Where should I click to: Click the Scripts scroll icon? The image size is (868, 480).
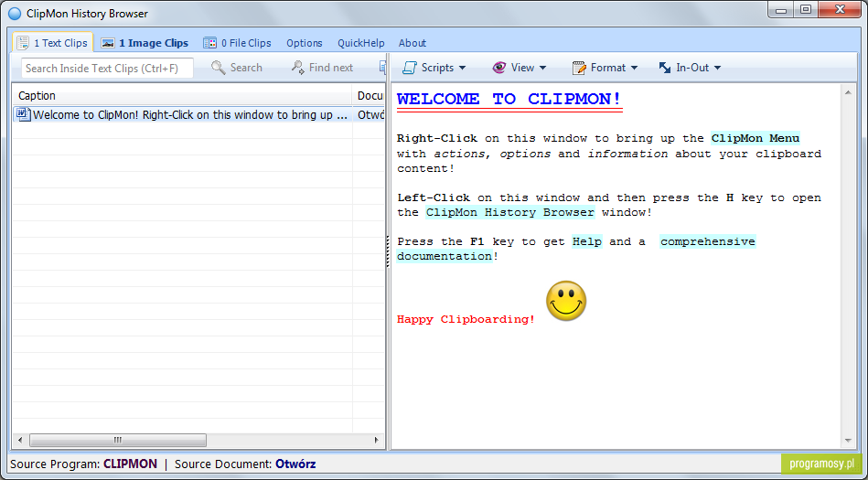coord(410,68)
